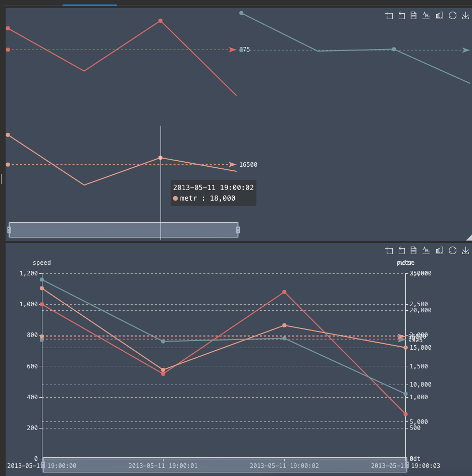Click left handle of bottom chart zoom slider
The height and width of the screenshot is (476, 472).
tap(43, 465)
